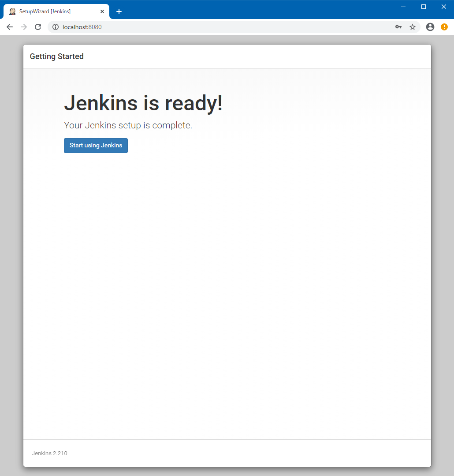This screenshot has height=476, width=454.
Task: Click Your Jenkins setup is complete text
Action: point(128,125)
